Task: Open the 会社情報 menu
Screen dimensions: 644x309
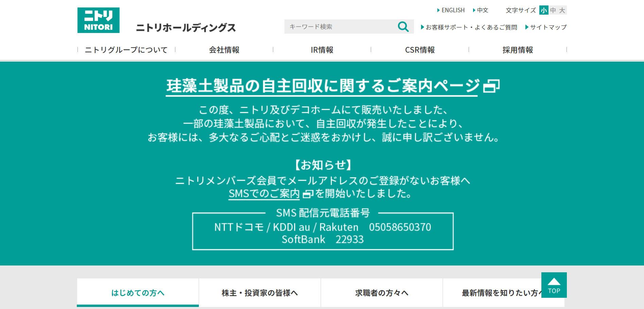Action: (224, 50)
